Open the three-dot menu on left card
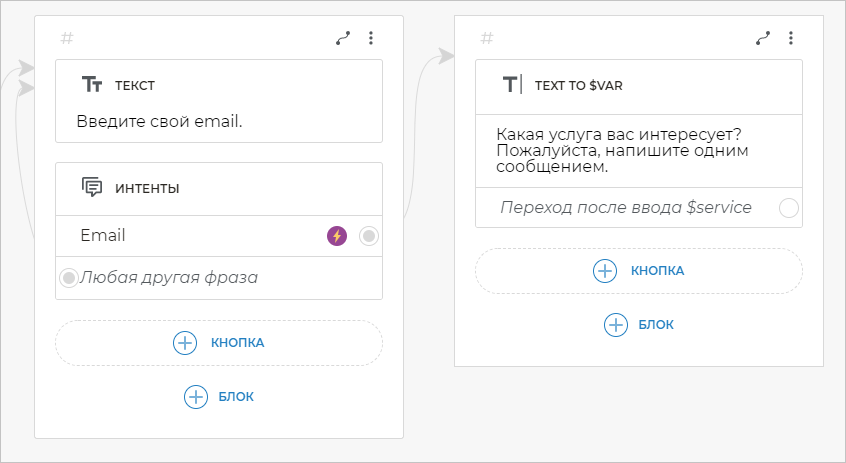Viewport: 846px width, 463px height. coord(371,38)
